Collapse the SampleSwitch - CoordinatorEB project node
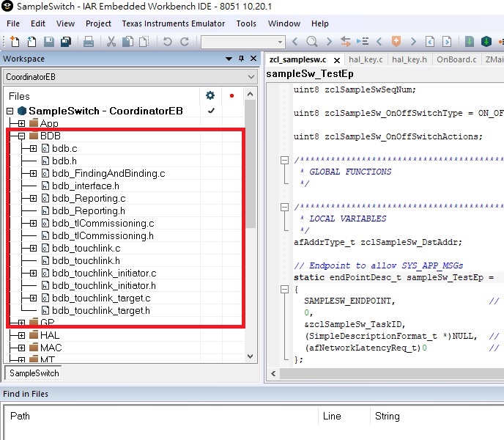The width and height of the screenshot is (504, 440). (10, 111)
